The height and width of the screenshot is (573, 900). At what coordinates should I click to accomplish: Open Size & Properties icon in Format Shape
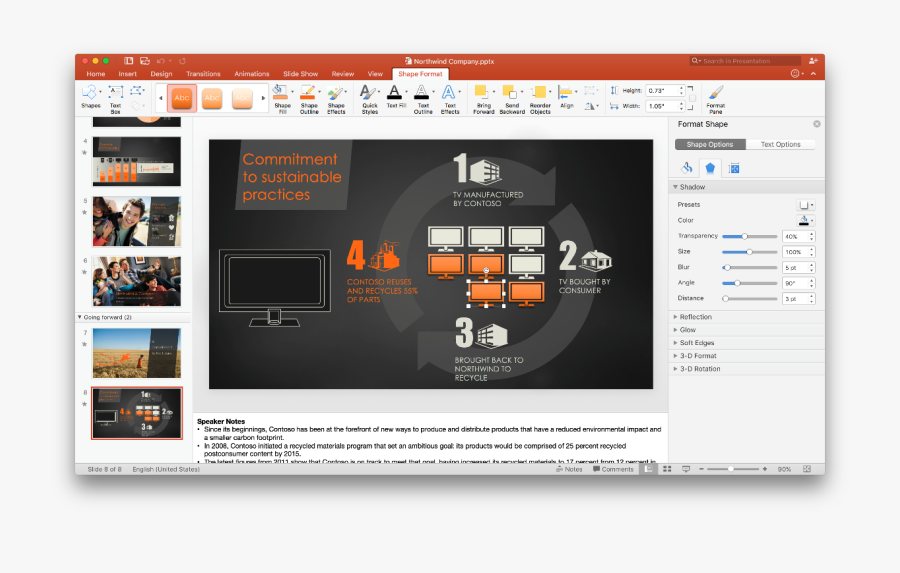[734, 168]
